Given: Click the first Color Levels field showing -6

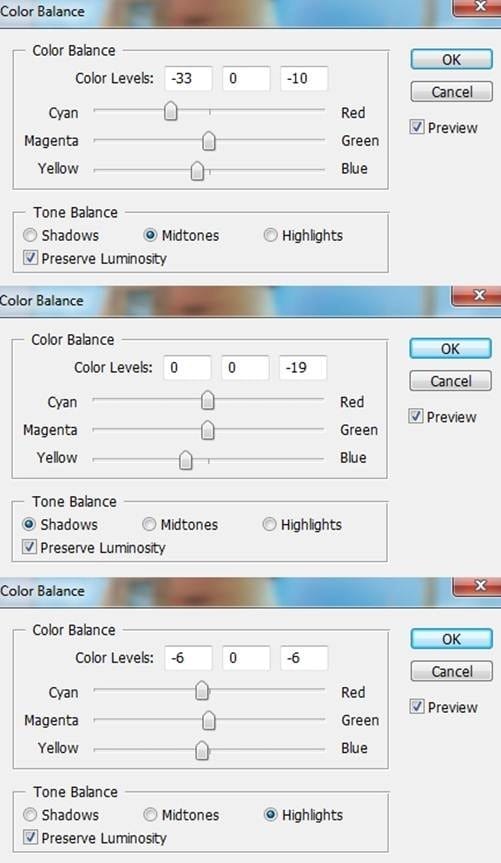Looking at the screenshot, I should 188,658.
